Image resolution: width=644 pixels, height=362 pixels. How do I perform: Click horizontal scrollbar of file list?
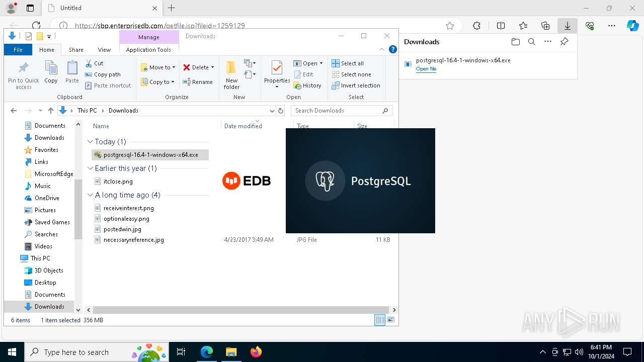[242, 310]
